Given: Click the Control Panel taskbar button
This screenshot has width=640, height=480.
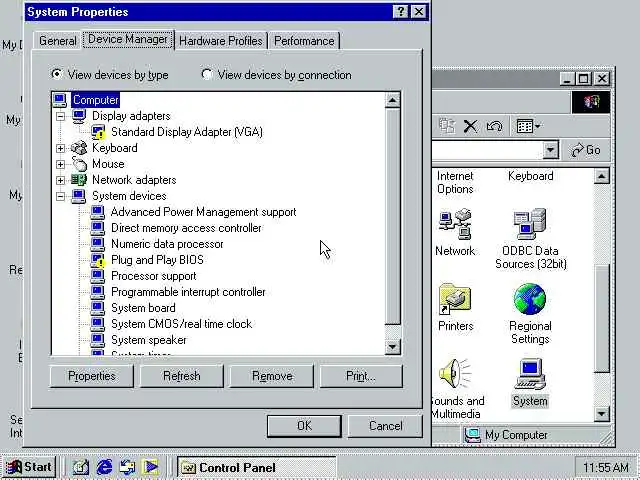Looking at the screenshot, I should (x=256, y=467).
